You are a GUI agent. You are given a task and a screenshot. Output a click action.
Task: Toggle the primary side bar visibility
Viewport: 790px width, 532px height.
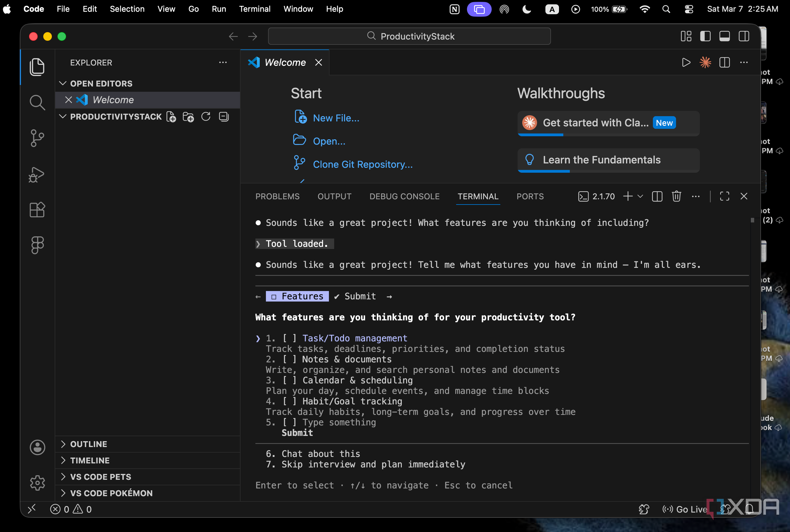(x=705, y=36)
